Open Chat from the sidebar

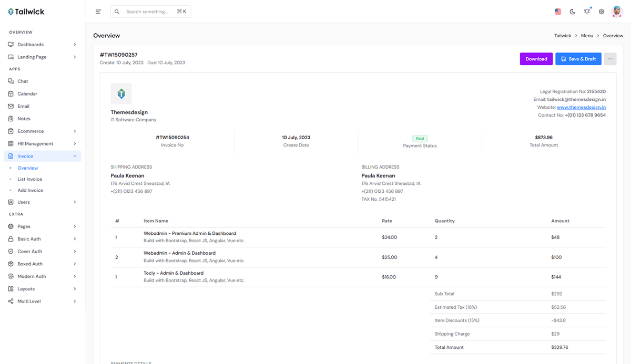coord(23,81)
